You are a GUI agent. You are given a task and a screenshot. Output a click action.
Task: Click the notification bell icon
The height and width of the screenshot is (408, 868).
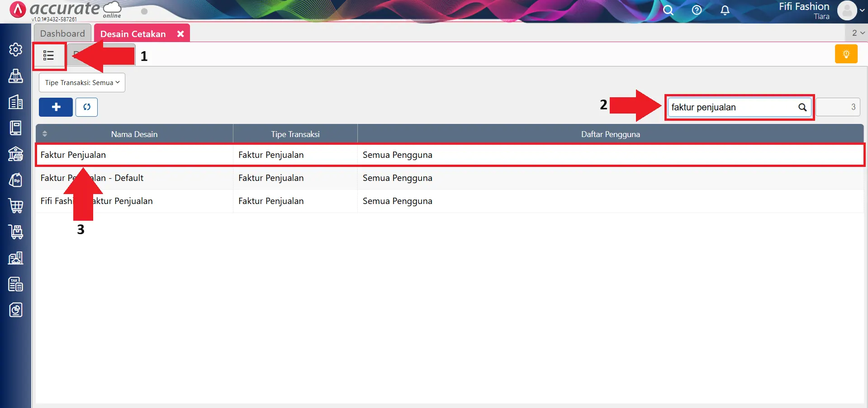tap(725, 10)
